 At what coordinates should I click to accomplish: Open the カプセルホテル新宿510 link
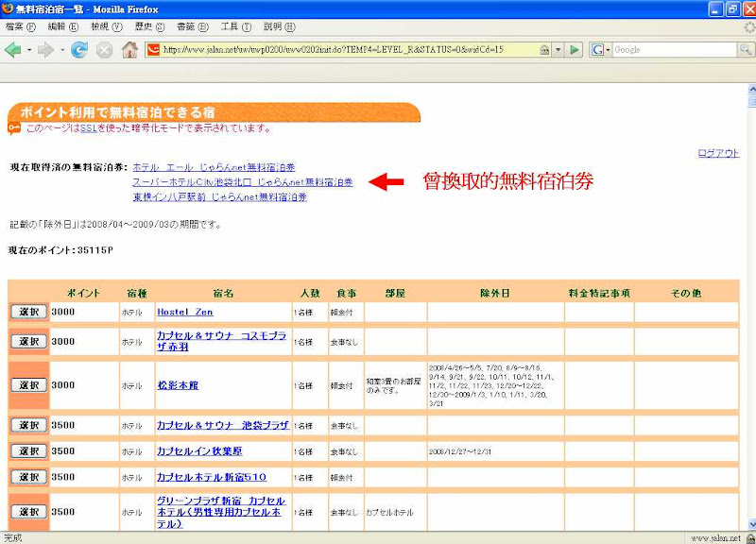[212, 477]
